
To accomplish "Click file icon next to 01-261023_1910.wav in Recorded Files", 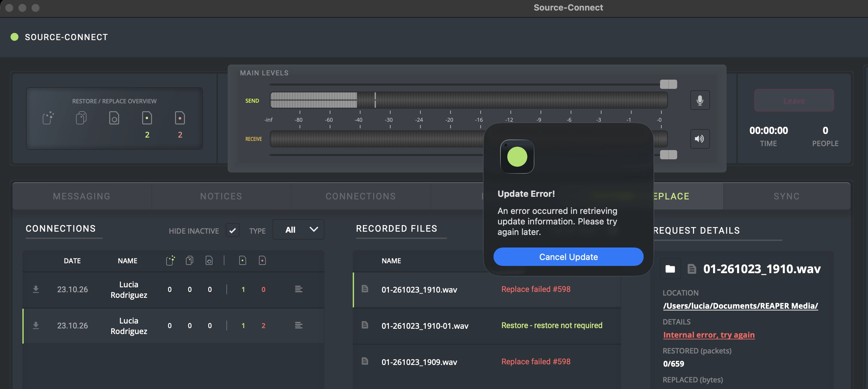I will pos(365,289).
